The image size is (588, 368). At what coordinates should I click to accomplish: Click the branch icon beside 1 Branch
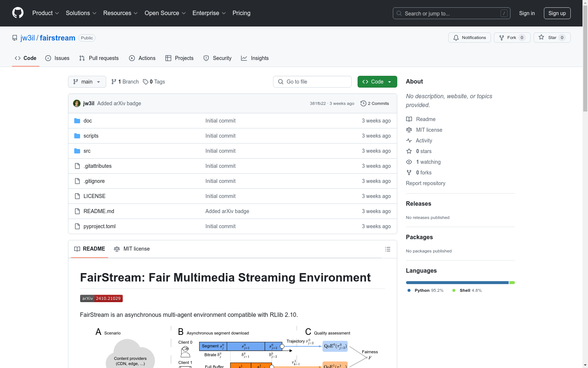tap(114, 82)
